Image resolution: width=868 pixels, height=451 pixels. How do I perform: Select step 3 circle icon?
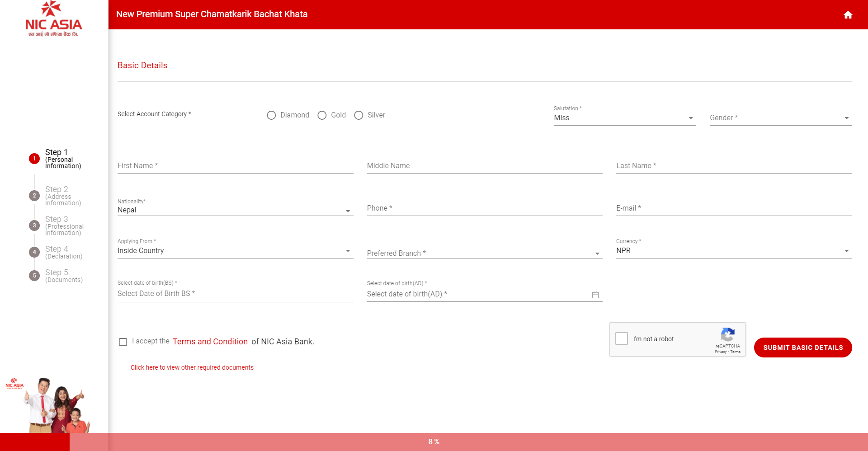[34, 225]
